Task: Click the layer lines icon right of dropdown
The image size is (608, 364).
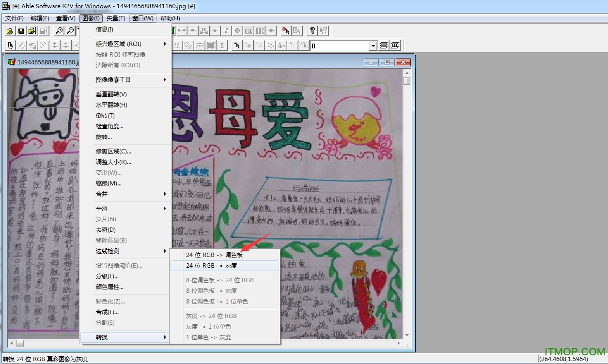Action: pos(384,45)
